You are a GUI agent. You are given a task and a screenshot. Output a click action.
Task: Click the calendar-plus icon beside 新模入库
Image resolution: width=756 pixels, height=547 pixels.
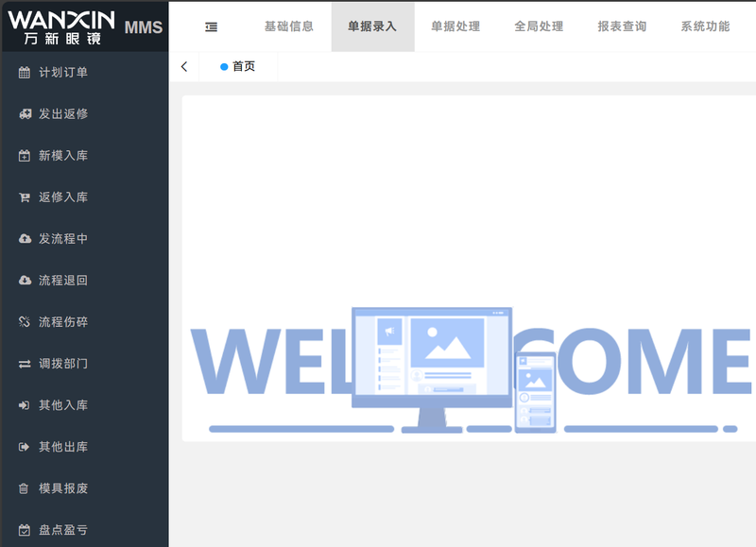(x=25, y=156)
